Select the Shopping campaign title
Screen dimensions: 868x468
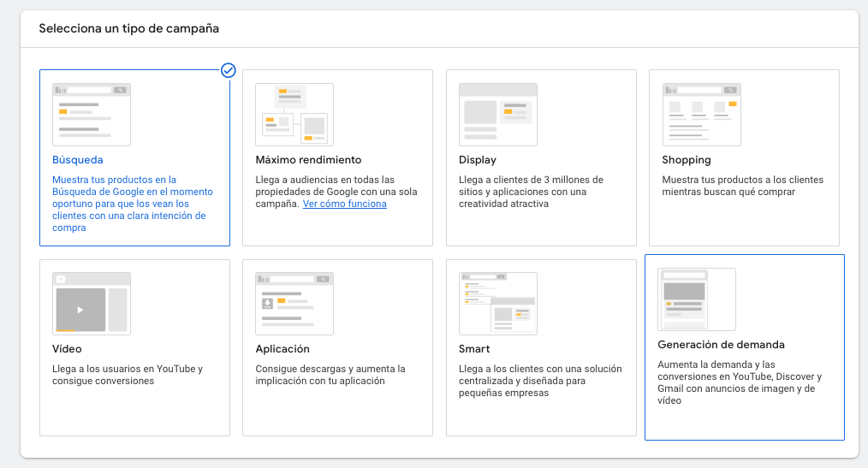tap(687, 160)
